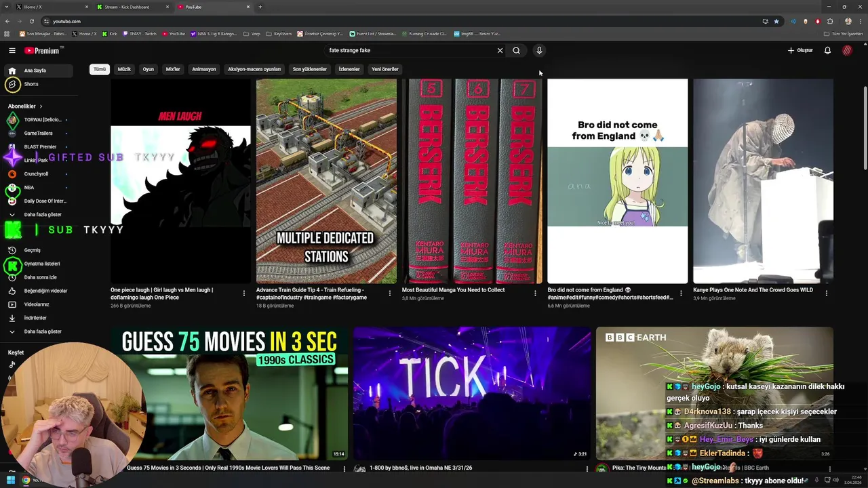Select the Müzik filter chip
This screenshot has width=868, height=488.
(x=124, y=69)
